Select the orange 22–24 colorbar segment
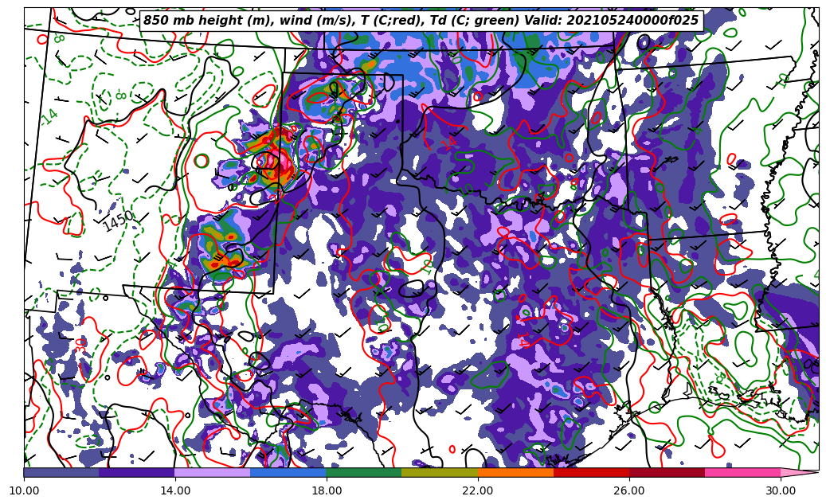 [x=515, y=472]
